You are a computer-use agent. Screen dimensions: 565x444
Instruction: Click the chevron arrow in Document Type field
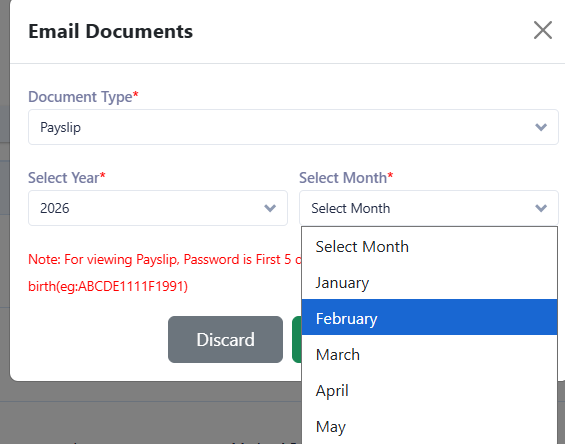click(x=541, y=127)
